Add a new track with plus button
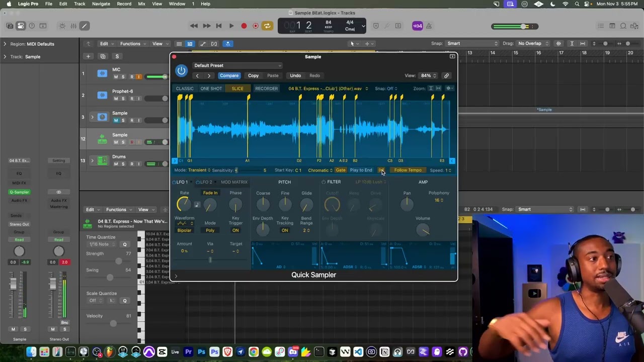This screenshot has width=644, height=362. (88, 56)
